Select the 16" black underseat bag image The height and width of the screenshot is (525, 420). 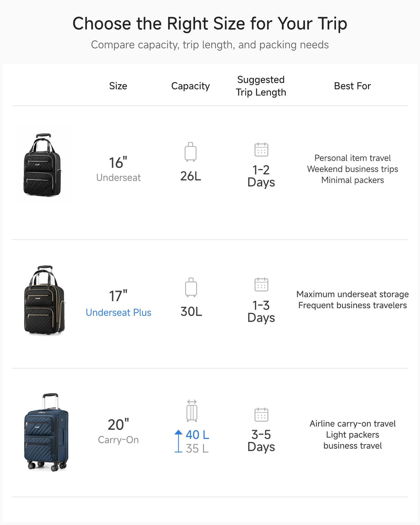tap(43, 164)
